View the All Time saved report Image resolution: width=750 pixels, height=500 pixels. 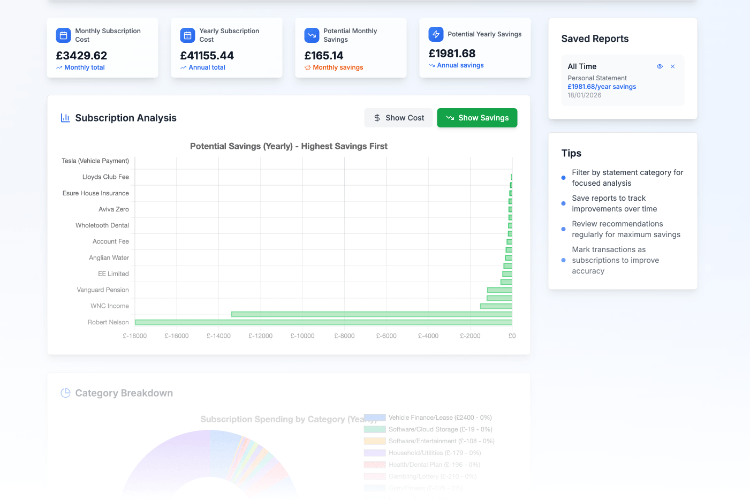[660, 66]
